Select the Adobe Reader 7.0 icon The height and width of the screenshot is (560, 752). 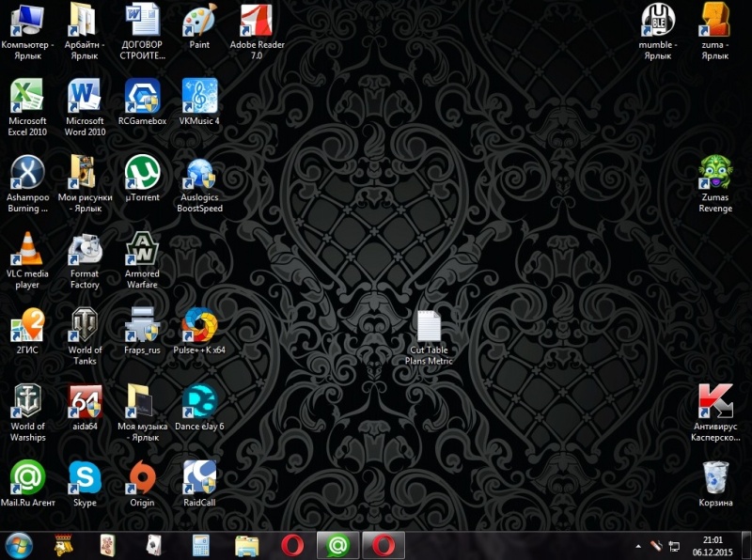pyautogui.click(x=256, y=21)
